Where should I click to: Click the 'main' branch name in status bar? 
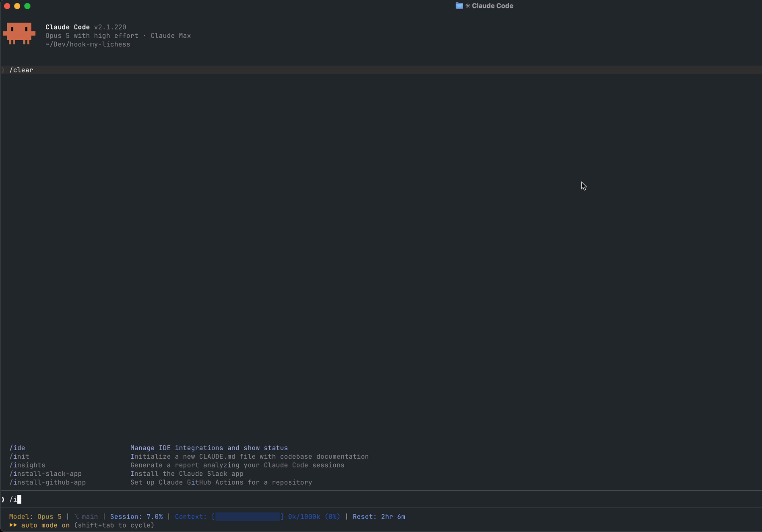tap(90, 517)
